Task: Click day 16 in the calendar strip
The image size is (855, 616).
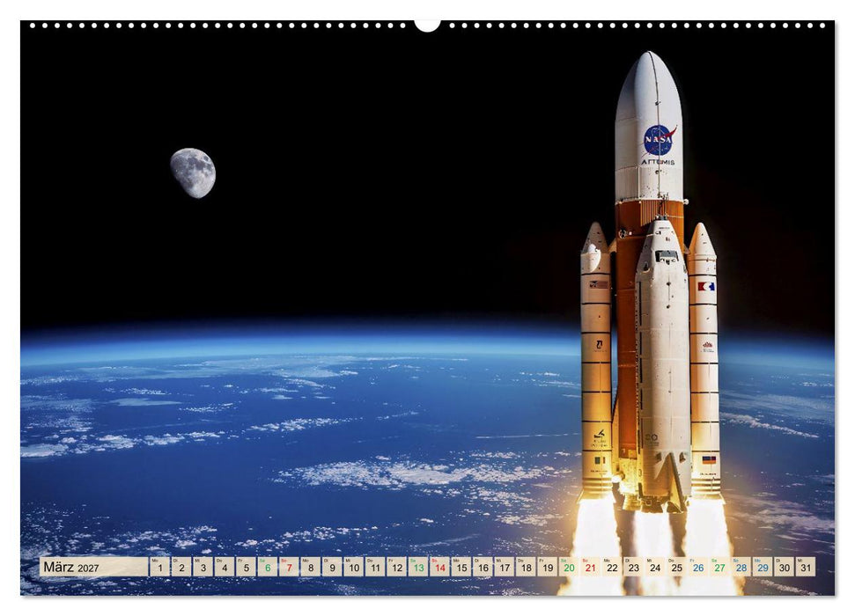Action: pos(483,567)
